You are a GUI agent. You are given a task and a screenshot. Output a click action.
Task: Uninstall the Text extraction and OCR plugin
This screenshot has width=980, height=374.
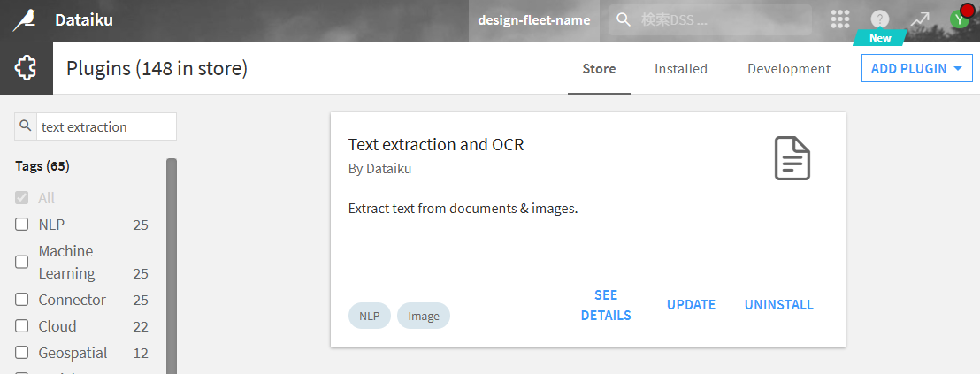click(778, 305)
